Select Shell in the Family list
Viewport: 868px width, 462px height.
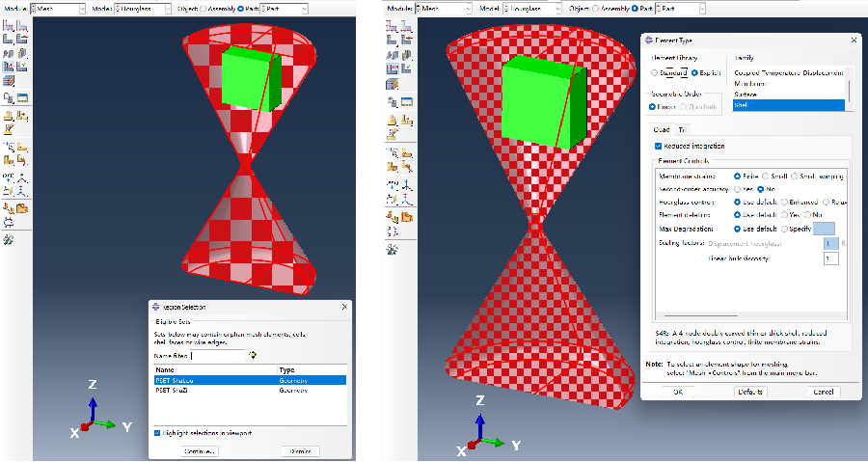point(788,104)
